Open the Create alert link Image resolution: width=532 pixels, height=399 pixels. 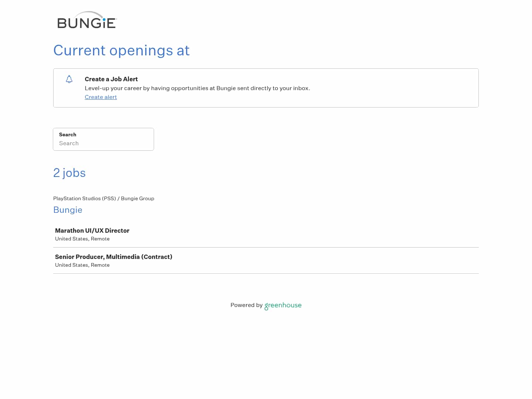tap(100, 97)
